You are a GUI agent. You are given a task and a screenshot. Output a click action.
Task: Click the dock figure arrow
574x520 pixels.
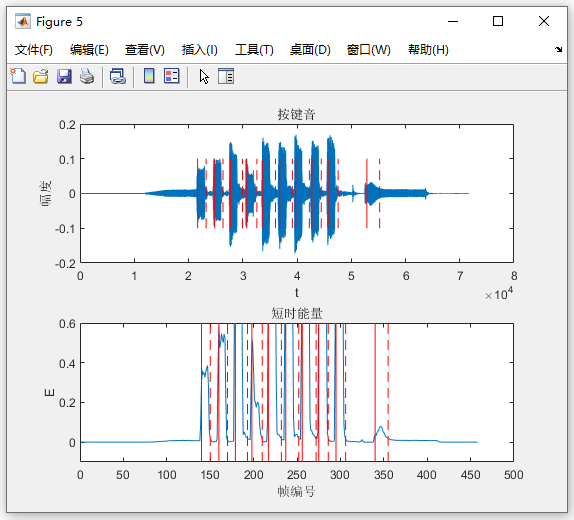click(558, 49)
